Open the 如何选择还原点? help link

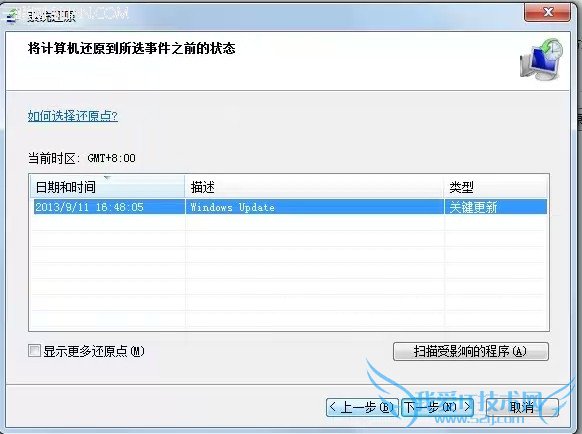73,116
